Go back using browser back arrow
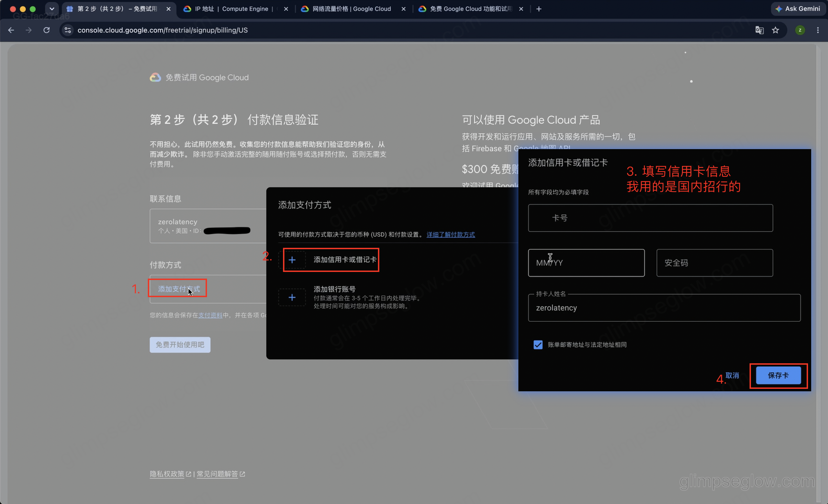The height and width of the screenshot is (504, 828). (11, 30)
